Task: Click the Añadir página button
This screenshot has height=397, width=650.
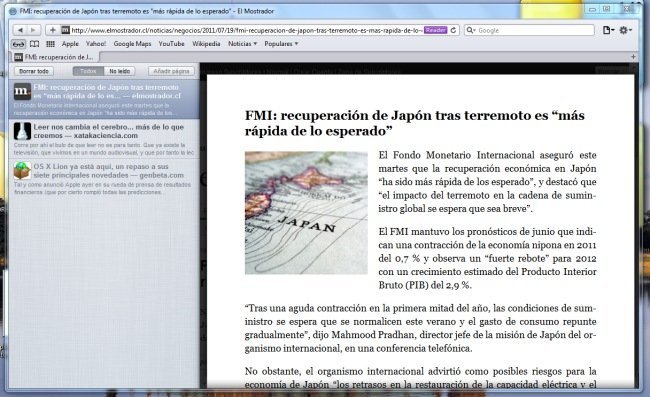Action: (x=171, y=71)
